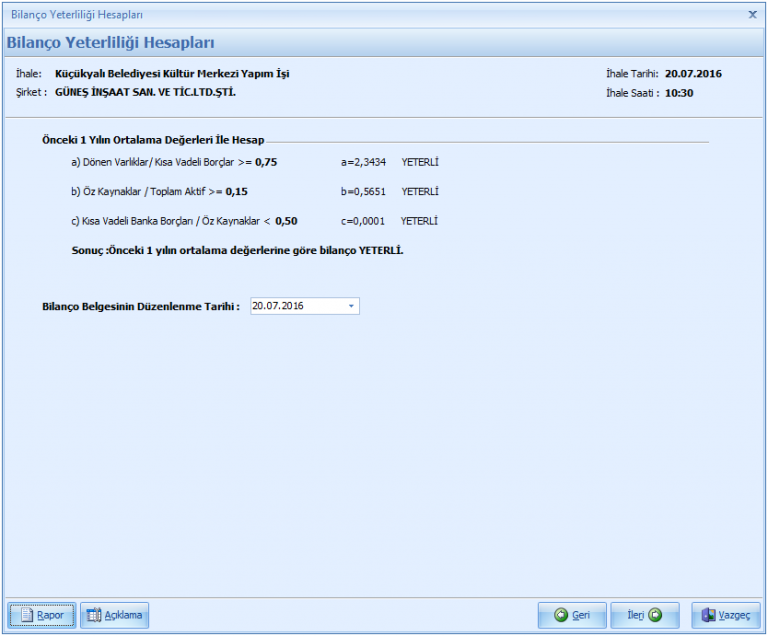Click the green Geri arrow icon
Viewport: 768px width, 636px height.
click(561, 615)
